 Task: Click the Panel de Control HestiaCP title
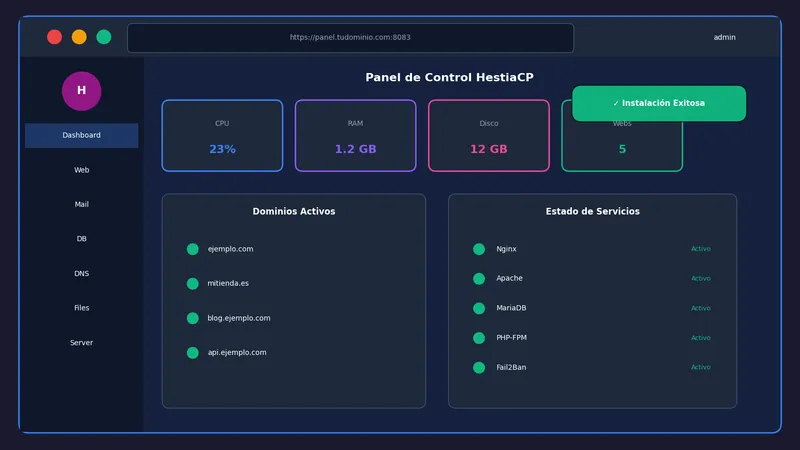(449, 78)
